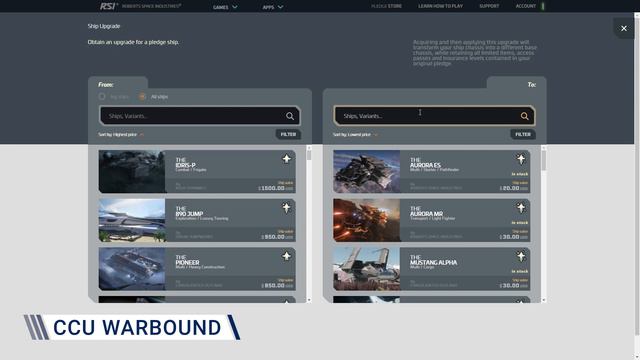Open the From list Filter button
The height and width of the screenshot is (360, 640).
coord(288,134)
